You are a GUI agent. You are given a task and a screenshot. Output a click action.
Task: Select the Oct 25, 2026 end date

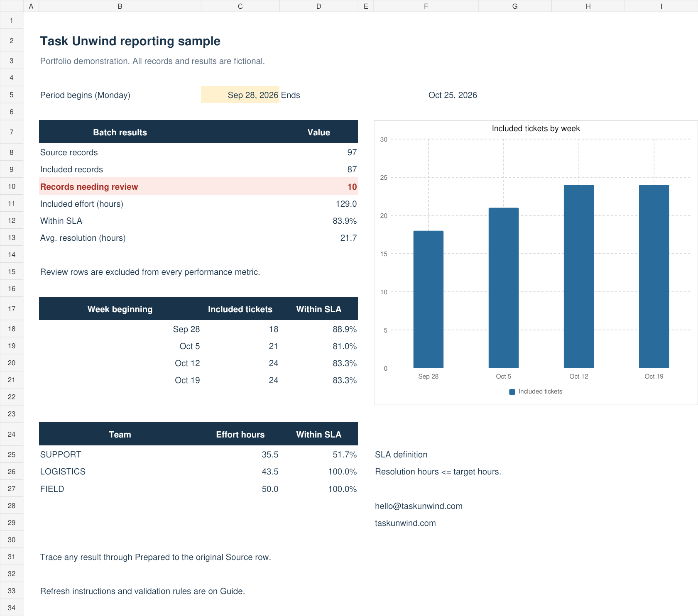(x=453, y=95)
